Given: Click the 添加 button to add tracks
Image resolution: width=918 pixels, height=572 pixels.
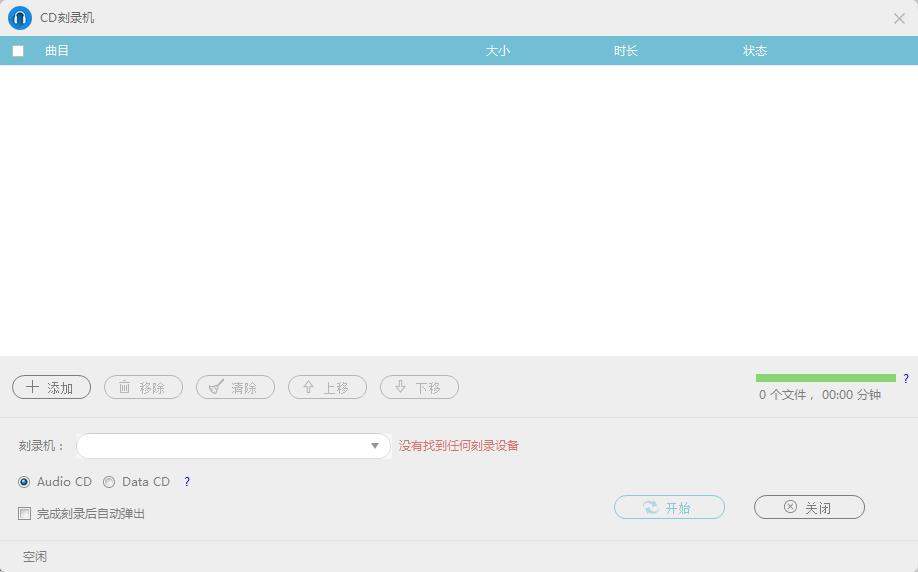Looking at the screenshot, I should point(52,387).
